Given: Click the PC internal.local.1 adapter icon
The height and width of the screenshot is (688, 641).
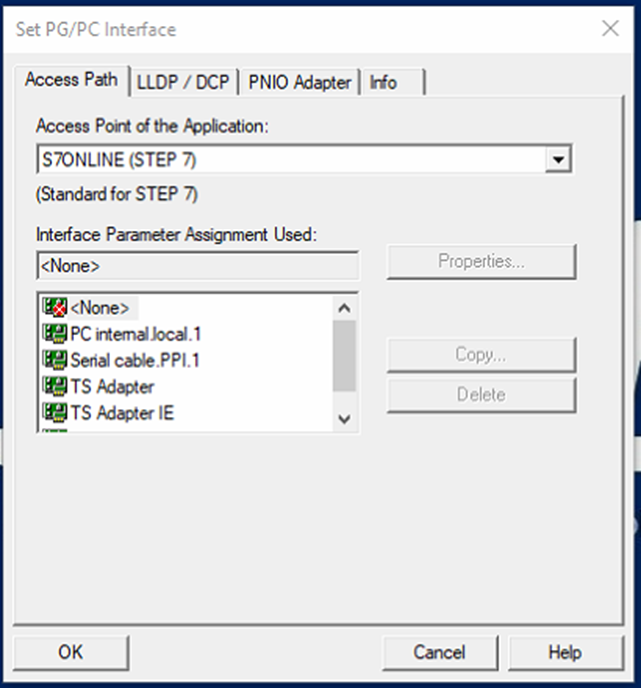Looking at the screenshot, I should 54,333.
